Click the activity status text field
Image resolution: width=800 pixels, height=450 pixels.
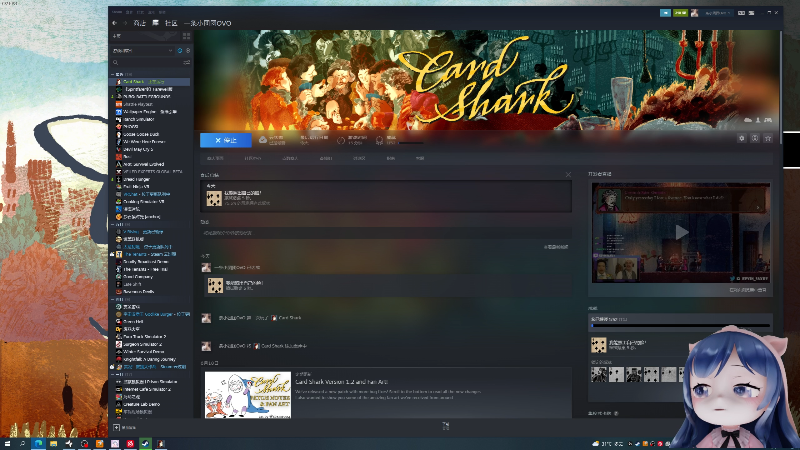386,233
